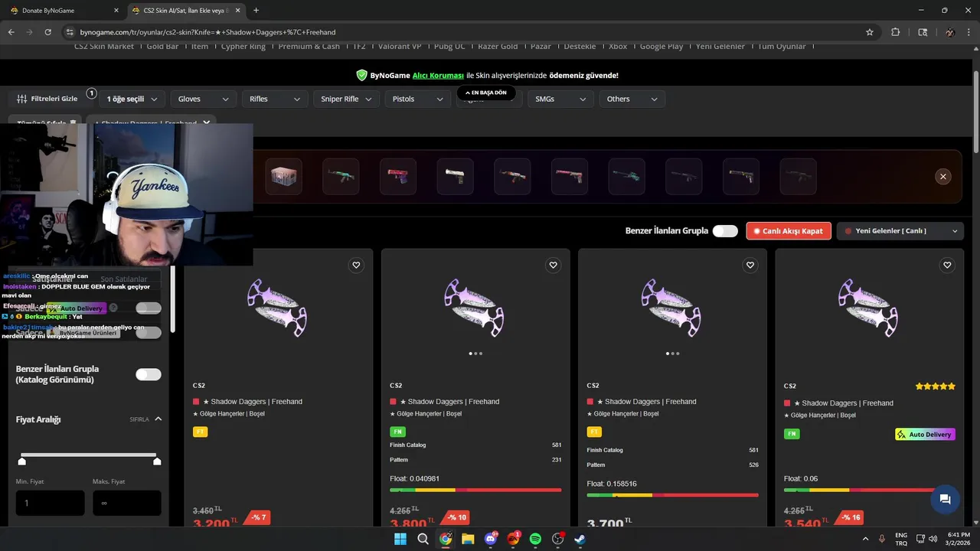Open Rifles filter dropdown
The height and width of the screenshot is (551, 980).
(275, 99)
